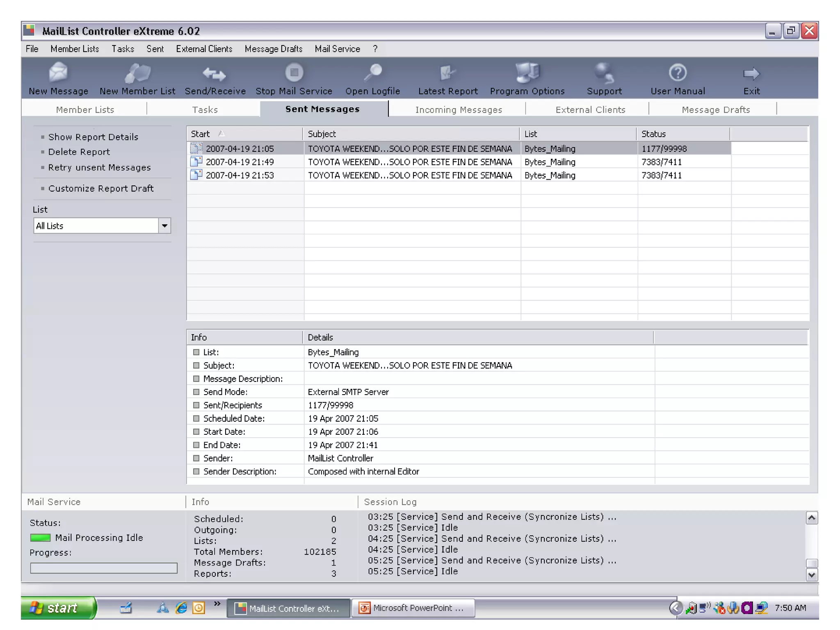Click the checkbox beside Scheduled Date
Screen dimensions: 840x630
click(196, 418)
